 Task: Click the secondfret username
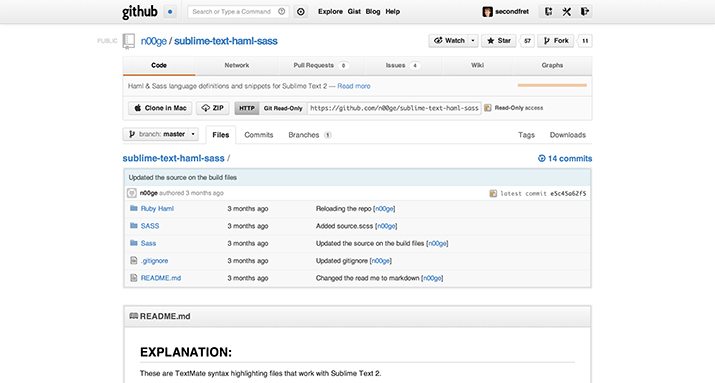click(x=512, y=12)
